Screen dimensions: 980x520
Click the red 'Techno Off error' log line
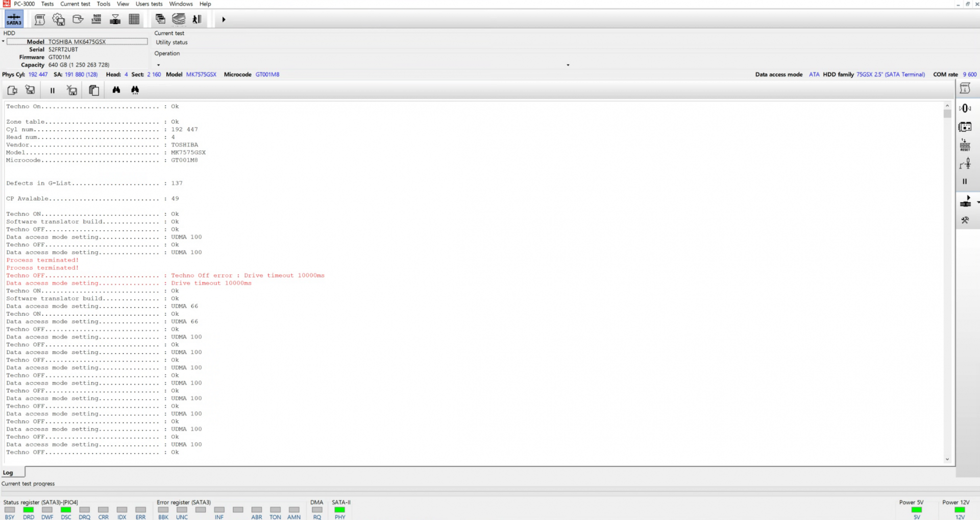click(165, 276)
